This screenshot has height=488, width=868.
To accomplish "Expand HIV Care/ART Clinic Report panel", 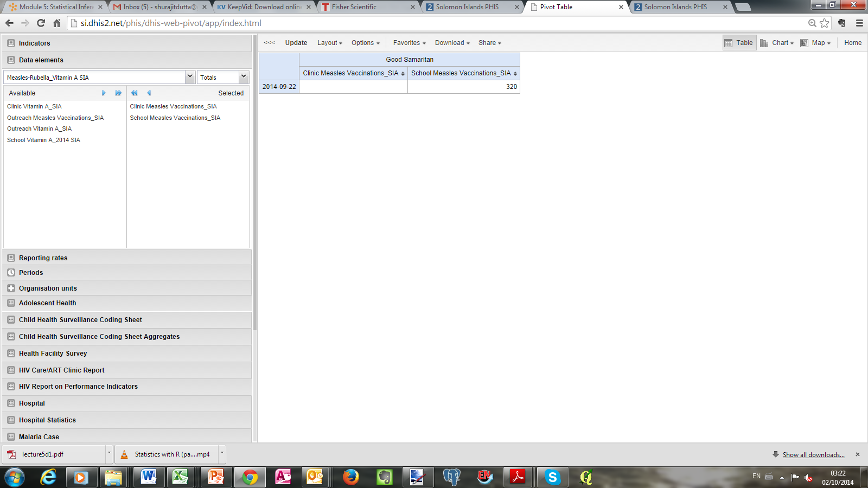I will [127, 370].
